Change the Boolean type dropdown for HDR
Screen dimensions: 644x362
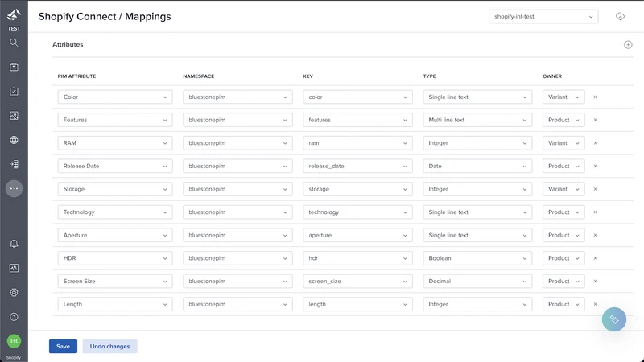[x=477, y=258]
